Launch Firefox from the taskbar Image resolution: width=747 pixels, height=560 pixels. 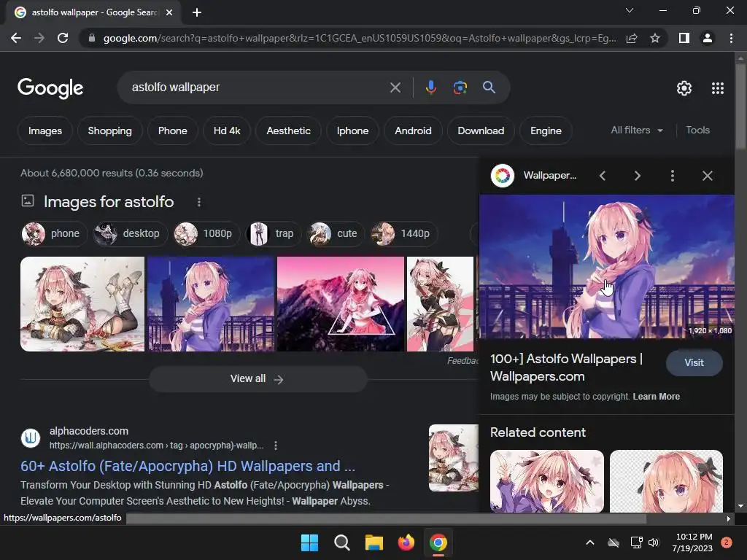click(406, 542)
